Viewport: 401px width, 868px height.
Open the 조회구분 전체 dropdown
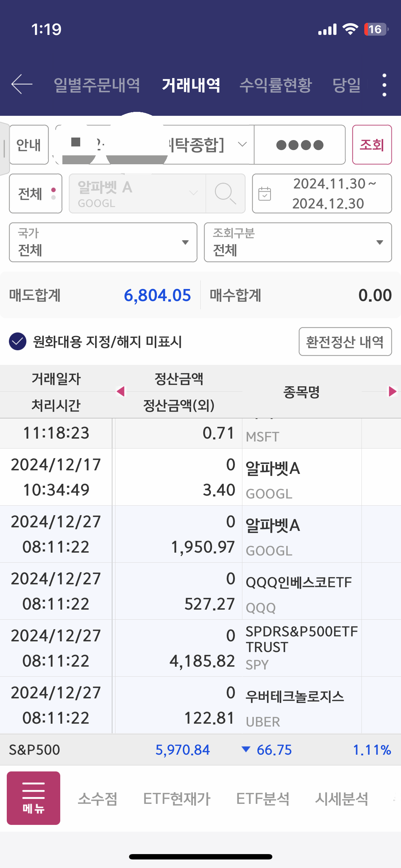(298, 242)
